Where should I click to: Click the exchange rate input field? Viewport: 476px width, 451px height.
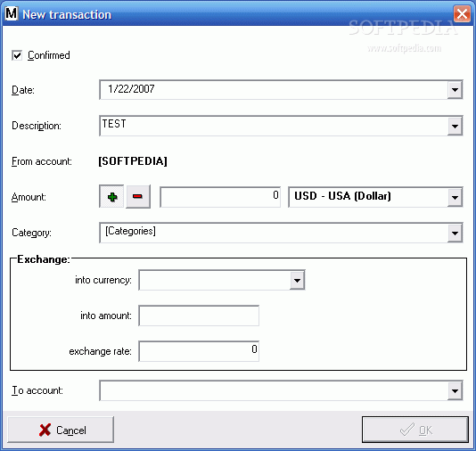tap(199, 351)
